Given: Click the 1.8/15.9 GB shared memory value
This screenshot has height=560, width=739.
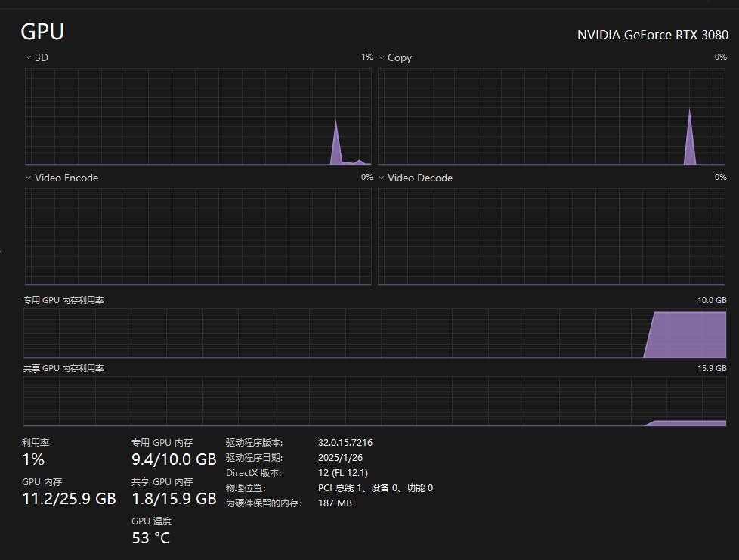Looking at the screenshot, I should coord(174,498).
